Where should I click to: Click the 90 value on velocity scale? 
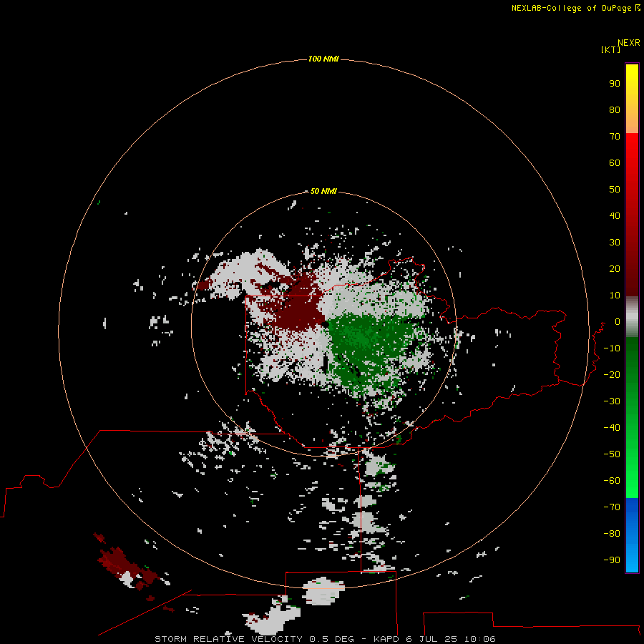tap(615, 84)
